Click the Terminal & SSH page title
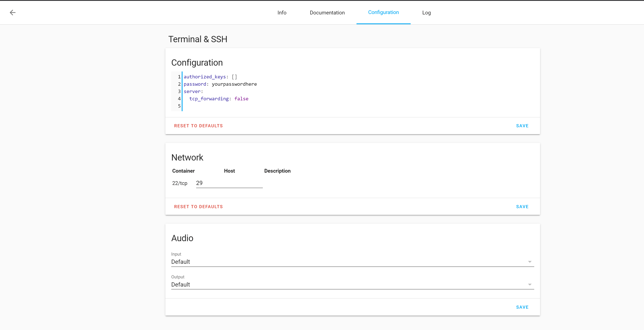Screen dimensions: 644x330 (198, 39)
